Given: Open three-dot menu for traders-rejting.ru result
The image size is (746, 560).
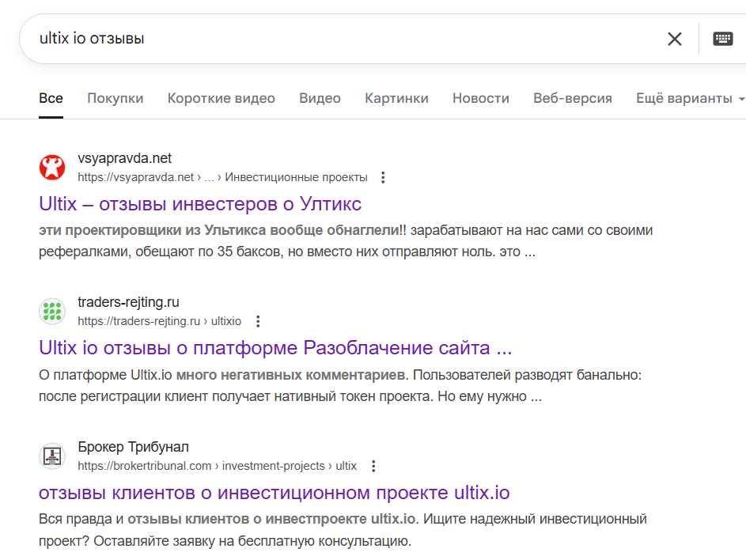Looking at the screenshot, I should 258,322.
